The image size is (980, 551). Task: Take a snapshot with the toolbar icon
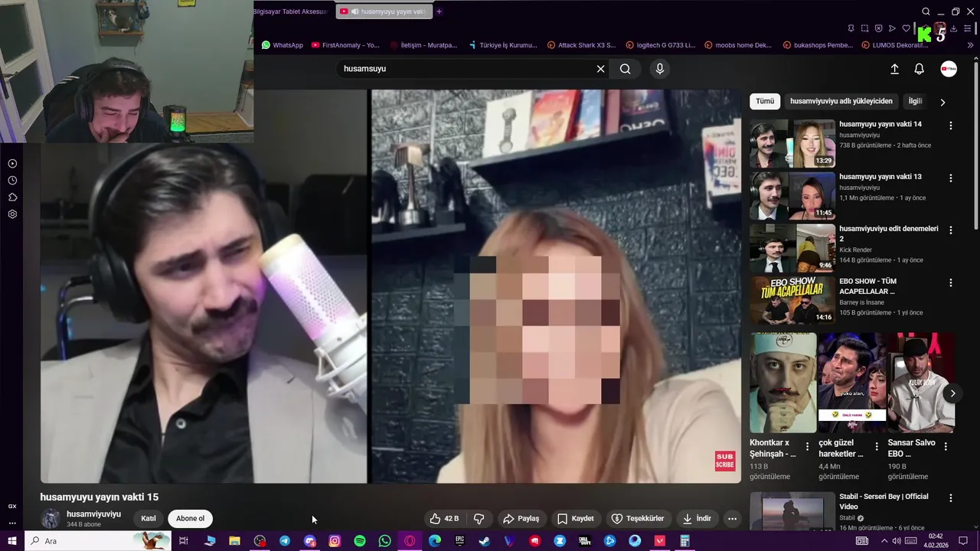coord(865,28)
